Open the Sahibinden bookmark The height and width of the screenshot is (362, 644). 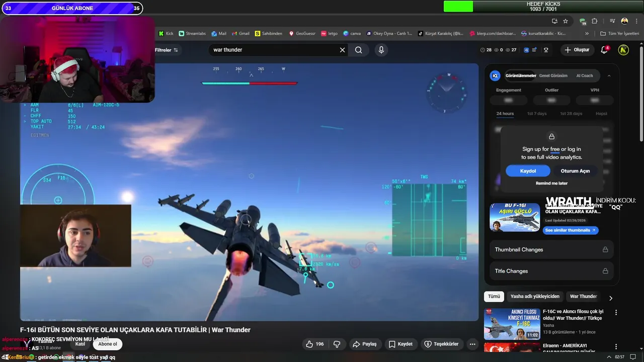(x=269, y=34)
